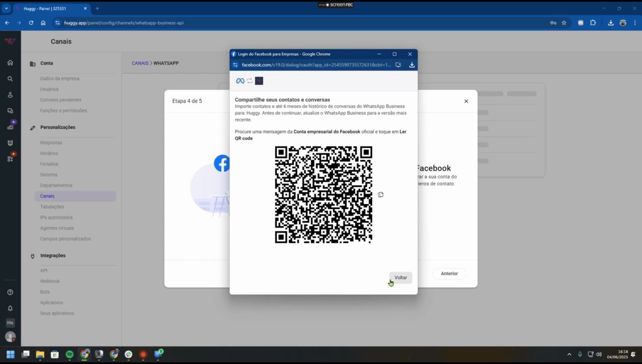Open Aplicativos under Integrações

[51, 303]
